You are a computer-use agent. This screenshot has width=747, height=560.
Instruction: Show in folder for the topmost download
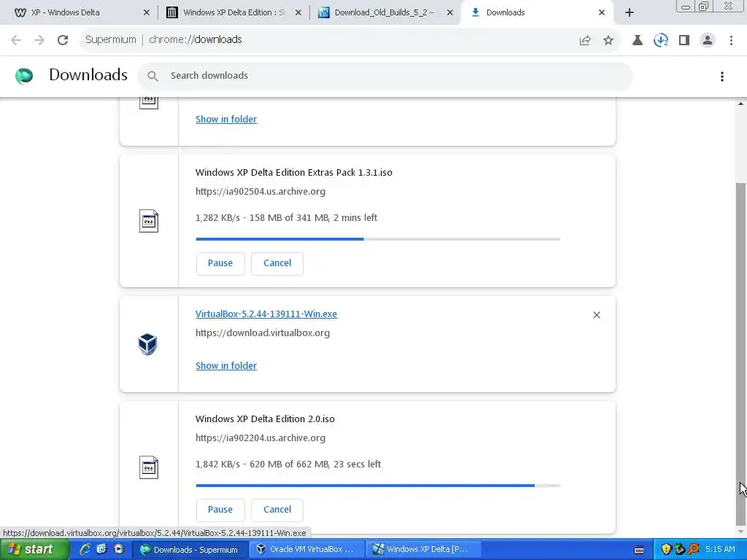(226, 119)
